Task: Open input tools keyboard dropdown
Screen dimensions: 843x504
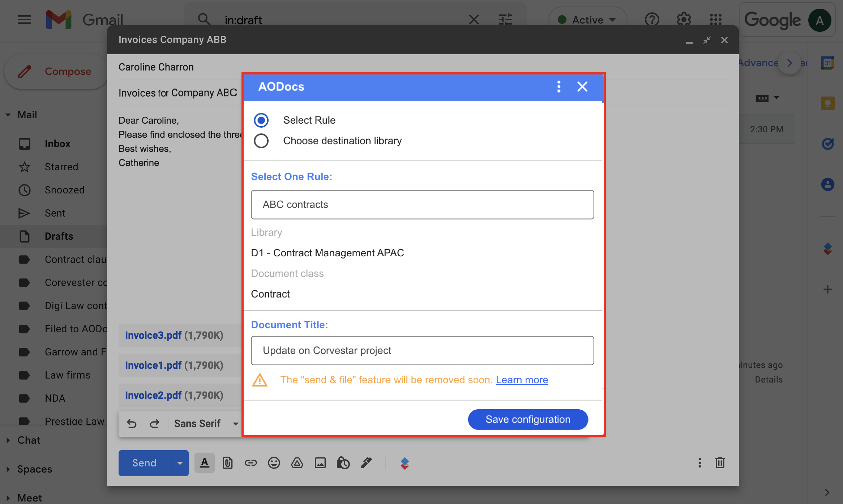Action: (x=767, y=98)
